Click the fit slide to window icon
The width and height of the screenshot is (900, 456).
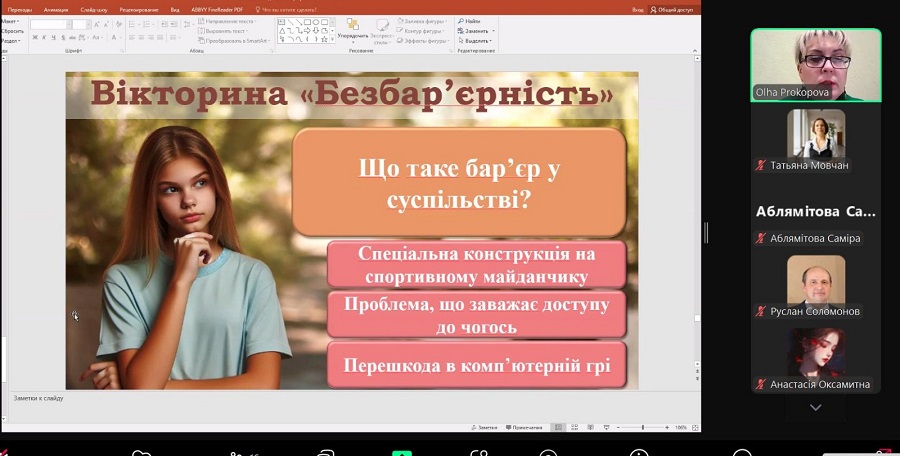[694, 427]
